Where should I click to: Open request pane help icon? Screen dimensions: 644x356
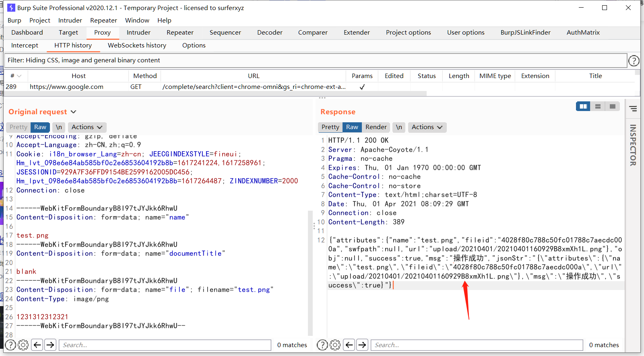(x=10, y=345)
